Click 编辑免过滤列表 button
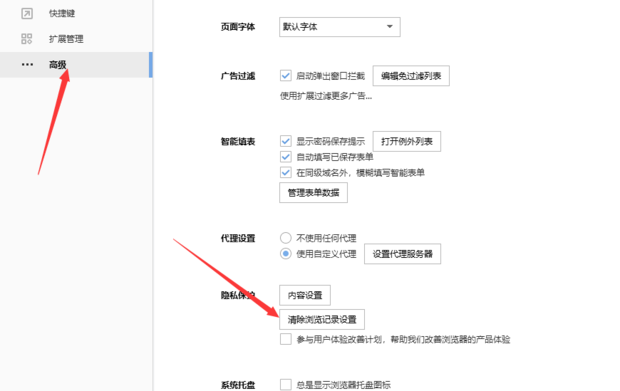This screenshot has width=620, height=391. pyautogui.click(x=411, y=76)
